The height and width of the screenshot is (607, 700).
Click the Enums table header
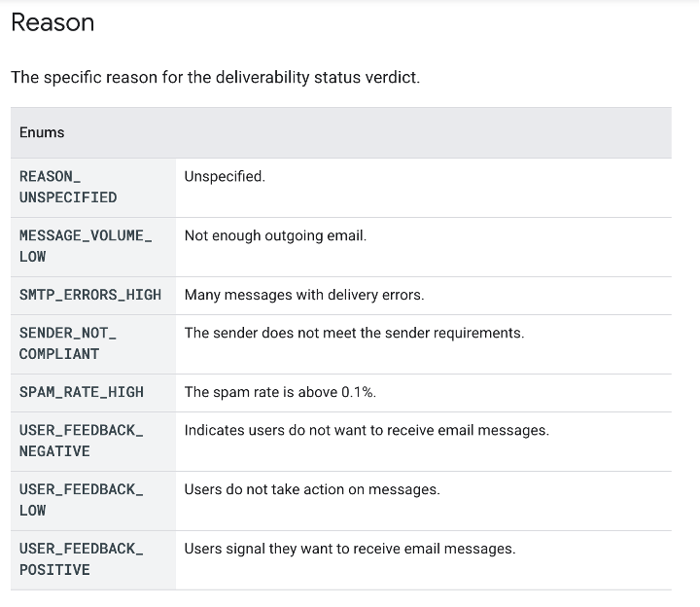click(42, 132)
